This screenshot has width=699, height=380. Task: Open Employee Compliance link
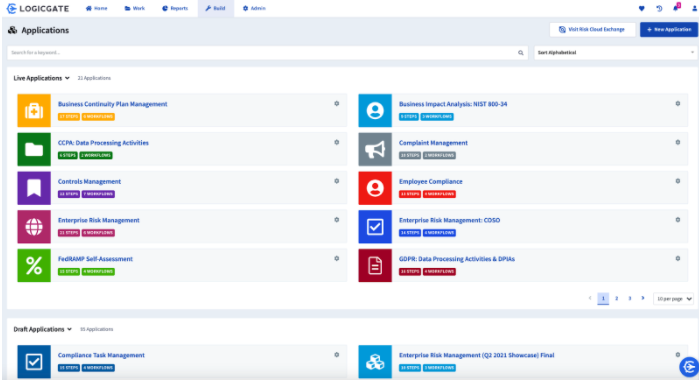coord(431,182)
